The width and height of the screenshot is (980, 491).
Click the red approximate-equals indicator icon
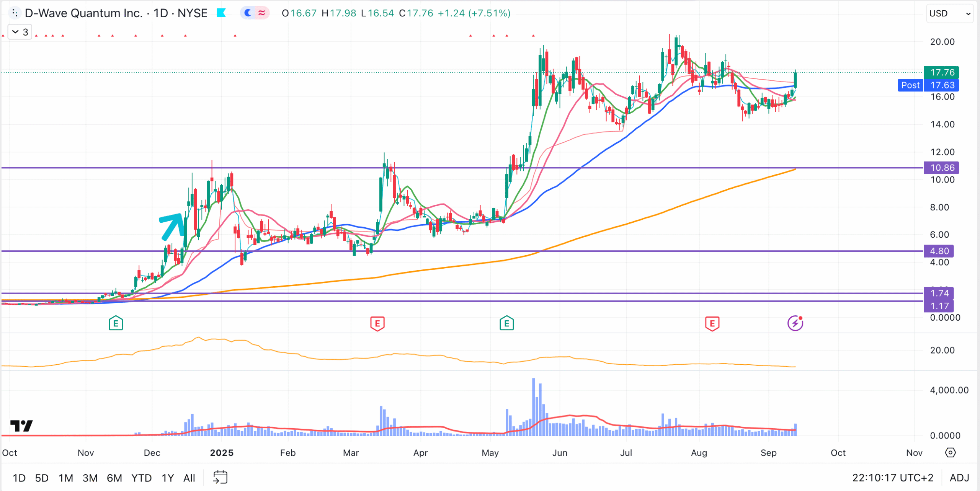click(262, 13)
